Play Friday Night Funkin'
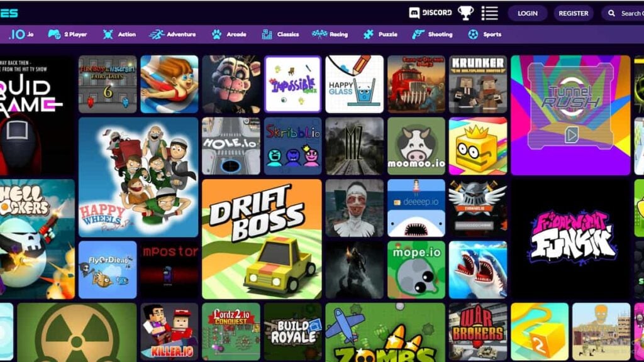The height and width of the screenshot is (362, 644). click(x=570, y=239)
